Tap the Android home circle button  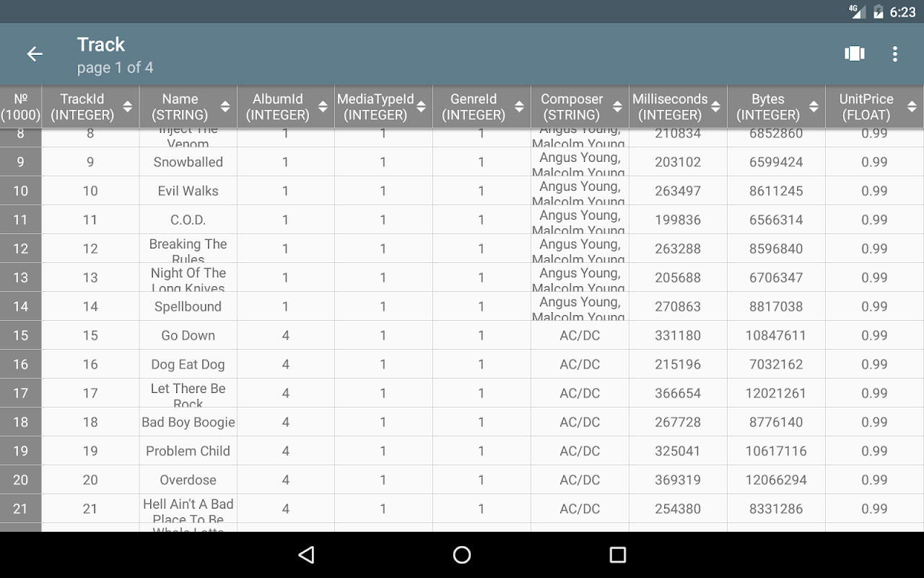point(462,554)
